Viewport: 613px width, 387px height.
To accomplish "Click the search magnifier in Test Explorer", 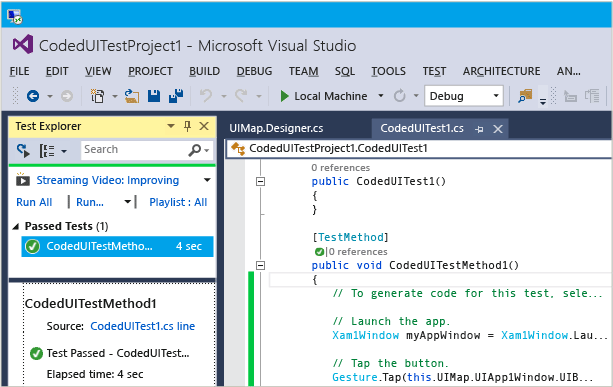I will [195, 150].
